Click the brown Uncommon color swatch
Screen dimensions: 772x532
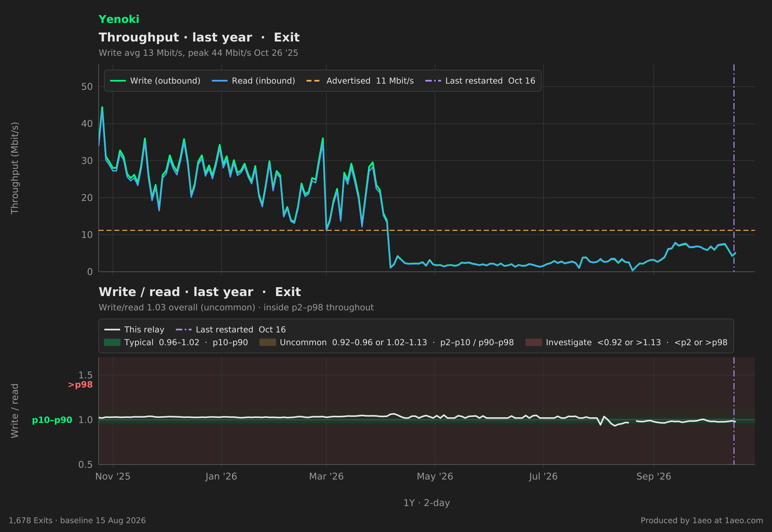267,343
